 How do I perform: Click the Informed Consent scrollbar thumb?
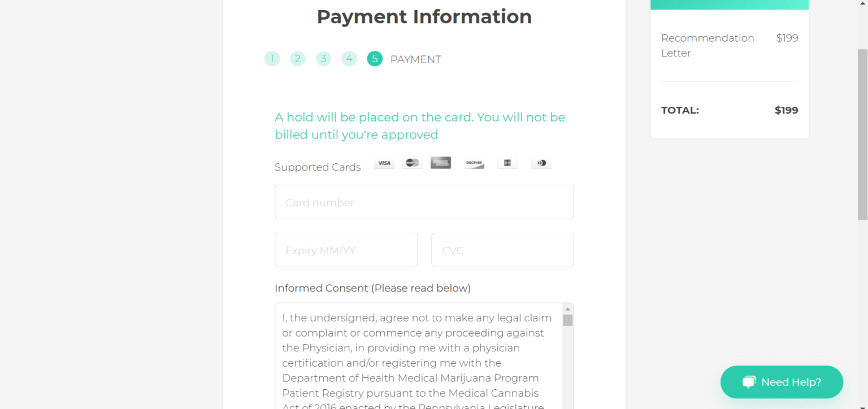coord(568,320)
